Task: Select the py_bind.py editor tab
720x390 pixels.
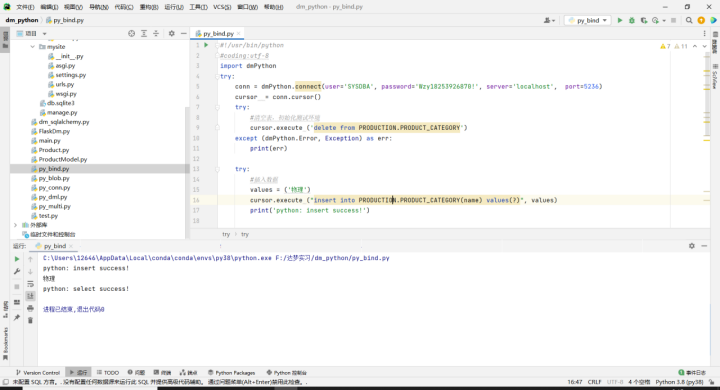Action: tap(218, 34)
